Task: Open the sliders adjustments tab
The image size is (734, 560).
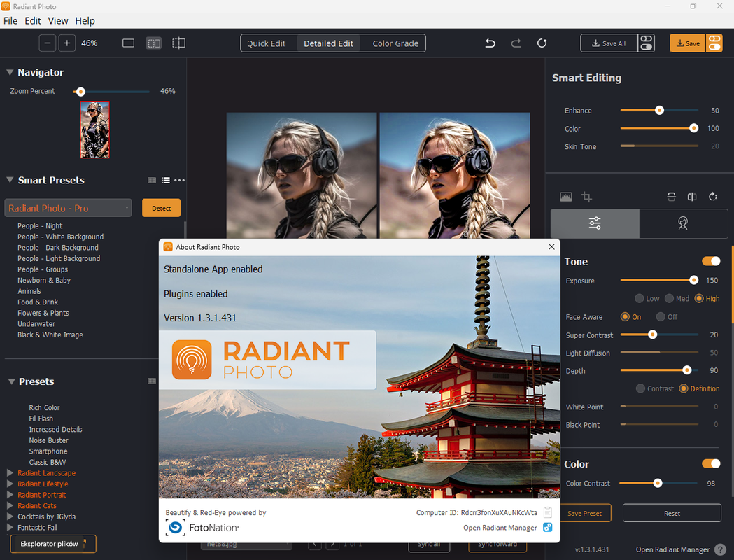Action: (x=595, y=223)
